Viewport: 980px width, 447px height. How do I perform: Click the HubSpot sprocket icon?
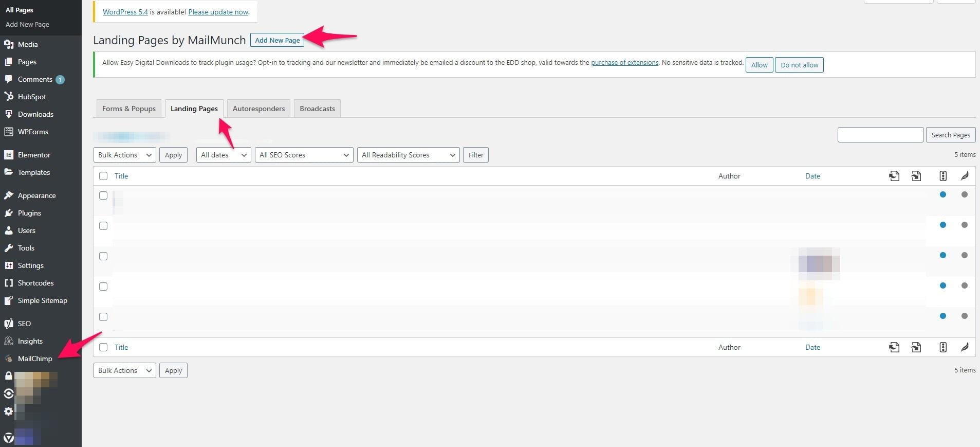tap(9, 97)
